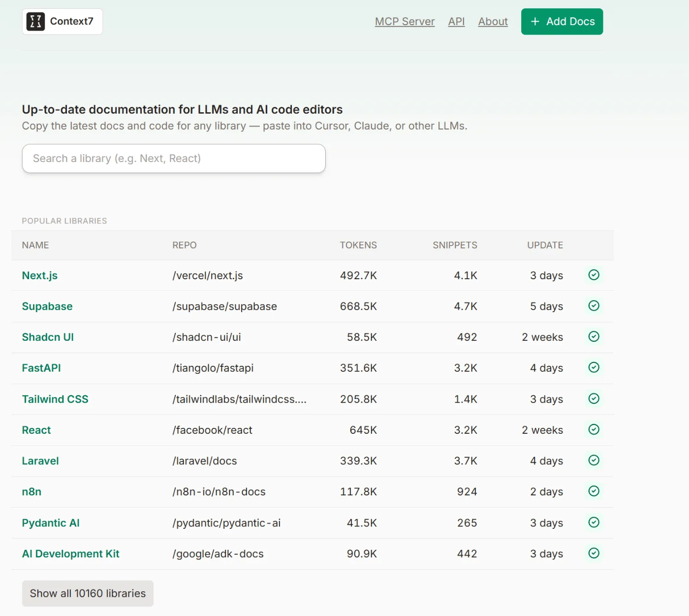
Task: Click the 205.8K tokens value
Action: coord(358,399)
